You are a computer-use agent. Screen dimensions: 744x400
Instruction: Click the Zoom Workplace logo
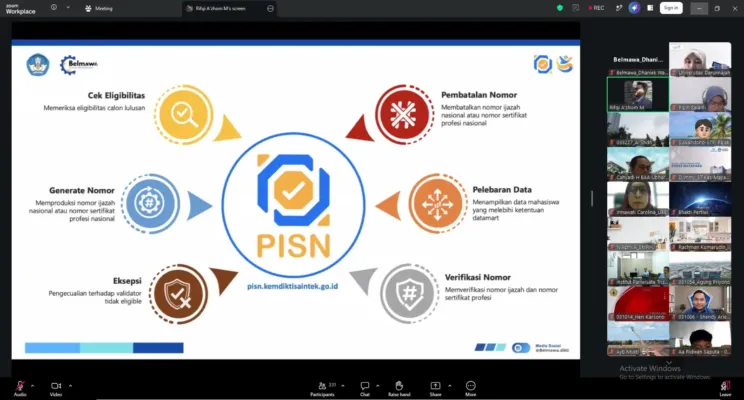pyautogui.click(x=20, y=9)
